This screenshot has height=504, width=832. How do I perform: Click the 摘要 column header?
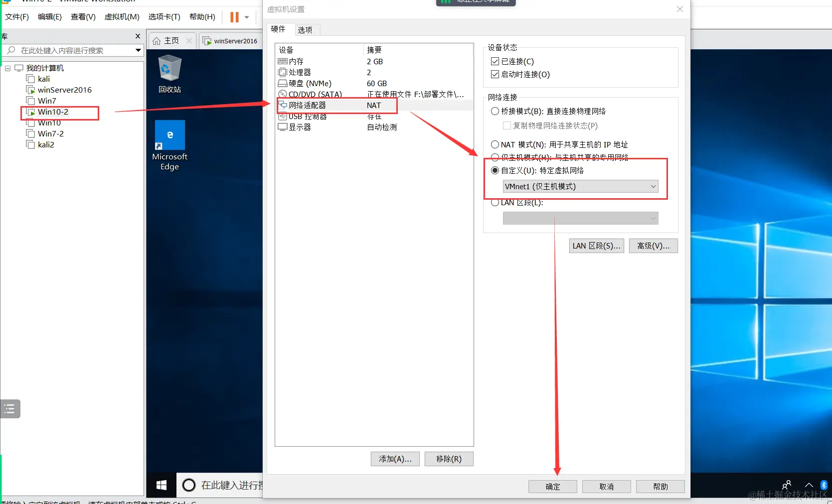click(418, 50)
